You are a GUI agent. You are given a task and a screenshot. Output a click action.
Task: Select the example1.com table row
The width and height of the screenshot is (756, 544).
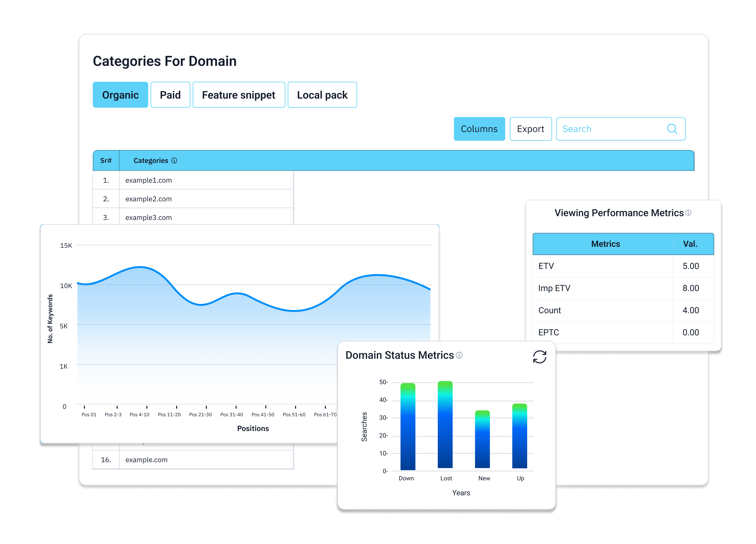pyautogui.click(x=148, y=180)
